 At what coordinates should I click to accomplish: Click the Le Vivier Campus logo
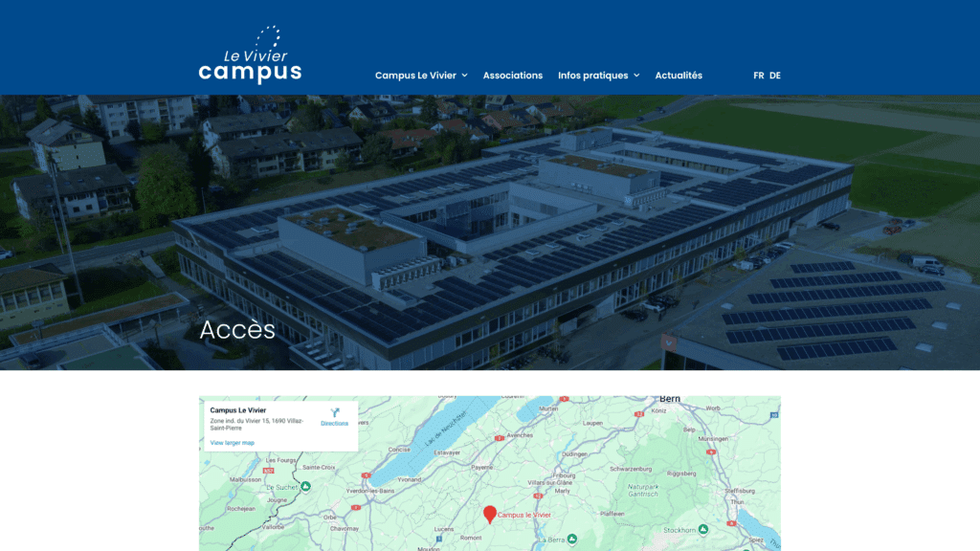[250, 55]
